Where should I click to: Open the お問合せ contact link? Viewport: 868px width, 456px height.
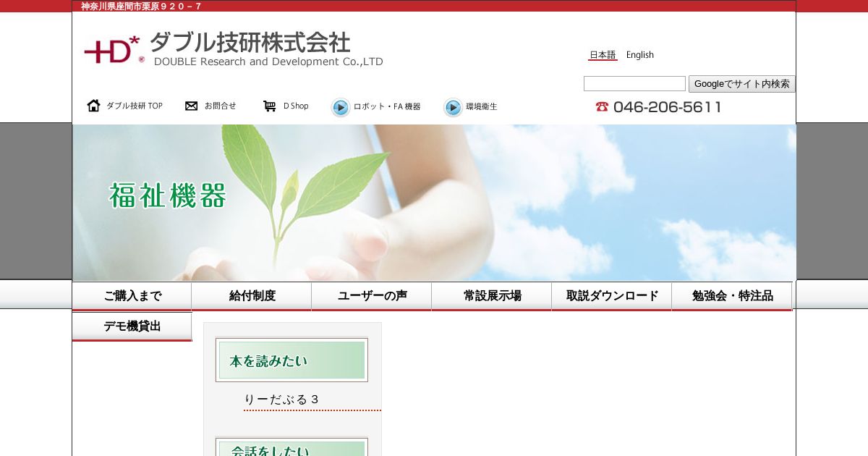pos(220,106)
